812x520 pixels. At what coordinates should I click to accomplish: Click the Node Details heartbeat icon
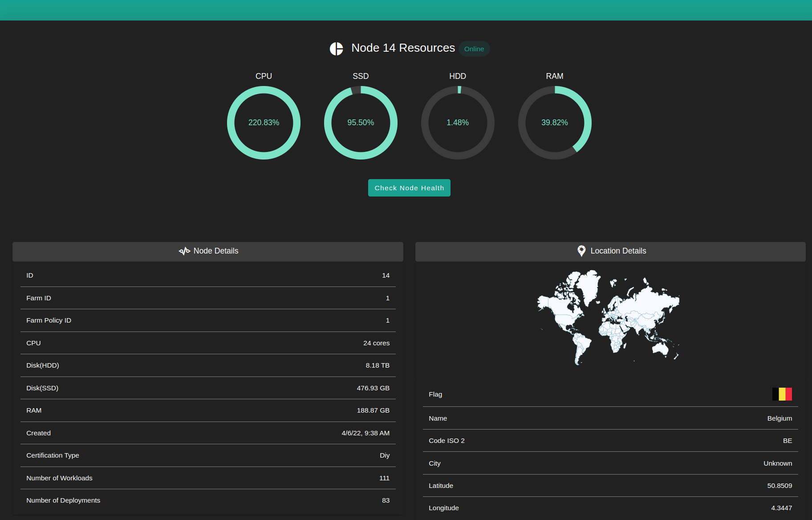coord(184,251)
